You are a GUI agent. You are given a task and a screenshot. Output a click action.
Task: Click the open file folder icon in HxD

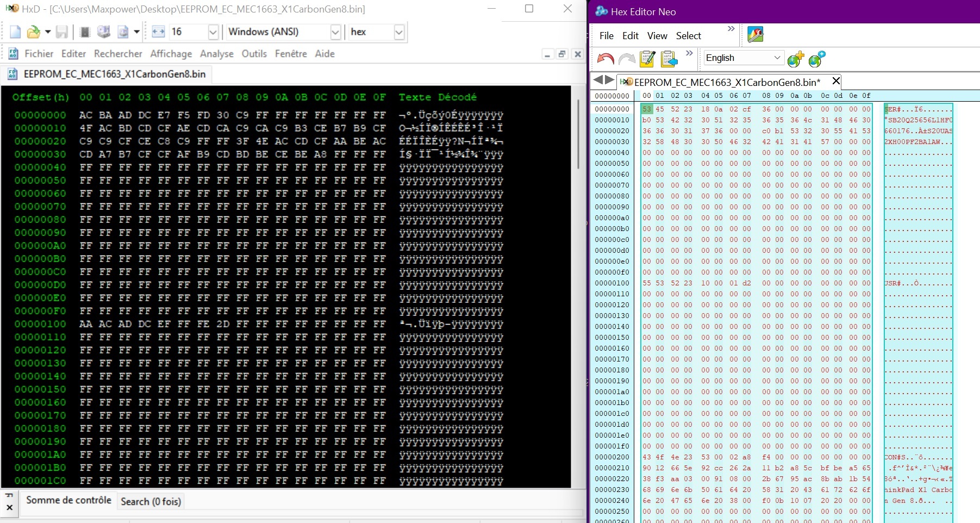(34, 32)
